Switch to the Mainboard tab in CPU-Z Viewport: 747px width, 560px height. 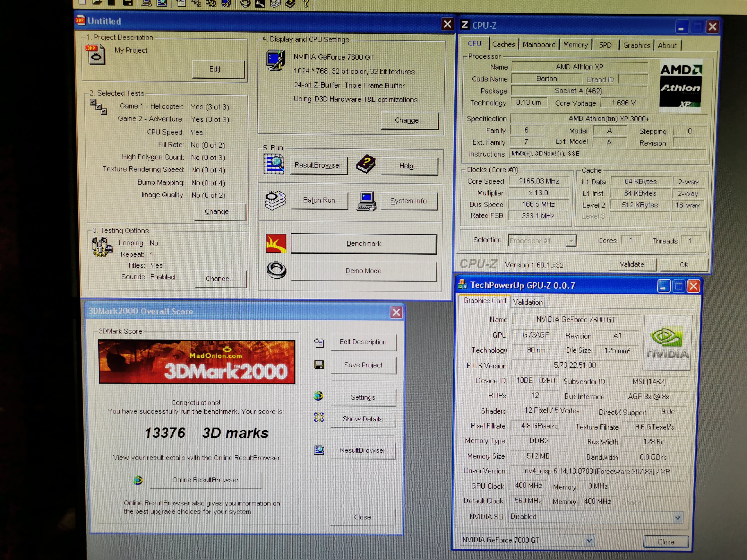539,45
